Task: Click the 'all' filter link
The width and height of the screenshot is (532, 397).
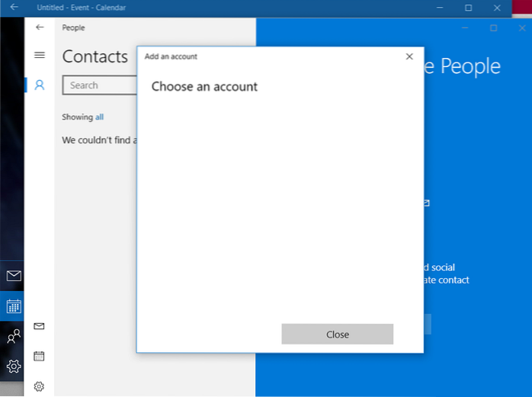Action: (99, 117)
